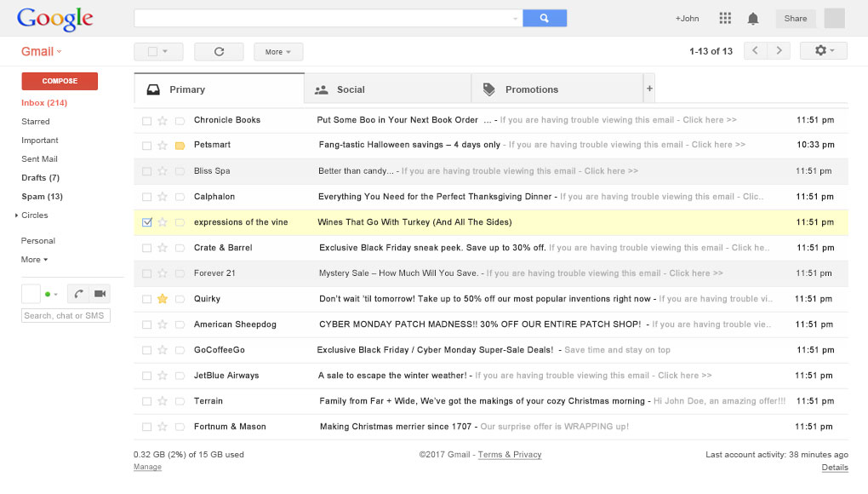
Task: Star the Bliss Spa email
Action: 163,172
